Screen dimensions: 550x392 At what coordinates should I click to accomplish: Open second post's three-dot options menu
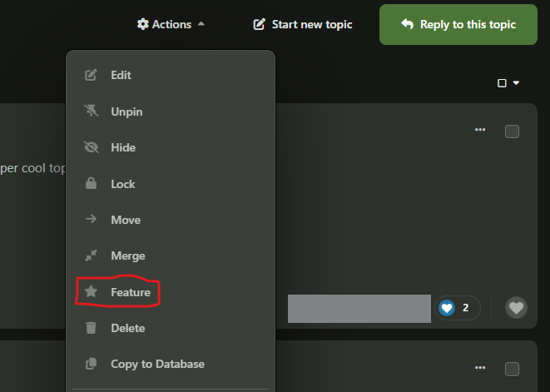[480, 367]
